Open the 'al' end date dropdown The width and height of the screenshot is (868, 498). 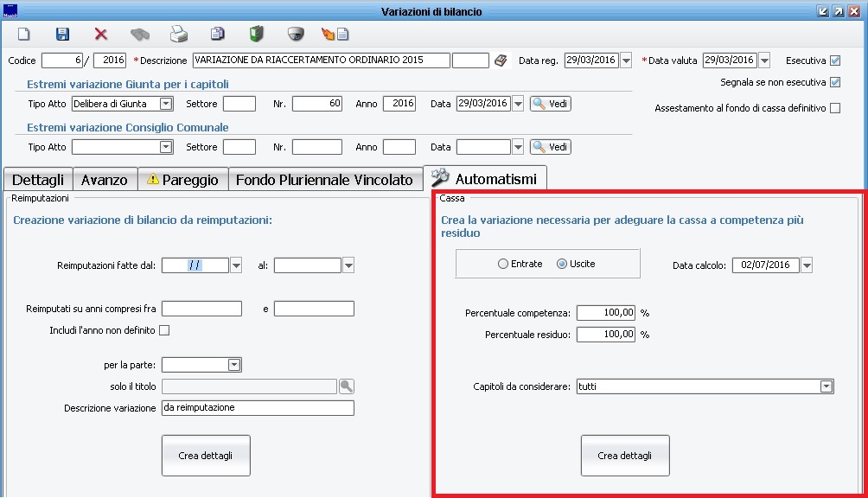(x=348, y=265)
